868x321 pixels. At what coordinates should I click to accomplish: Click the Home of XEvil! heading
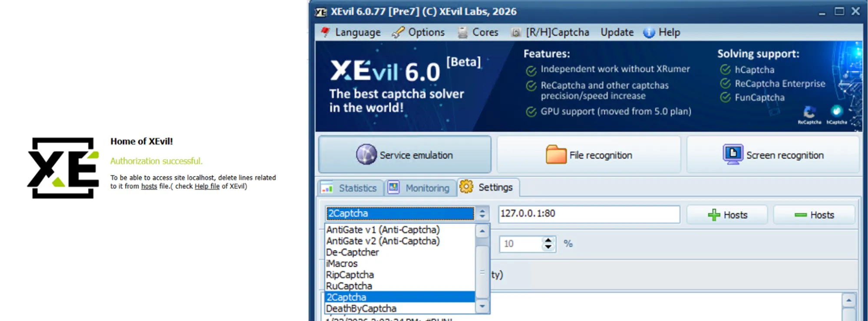point(142,141)
